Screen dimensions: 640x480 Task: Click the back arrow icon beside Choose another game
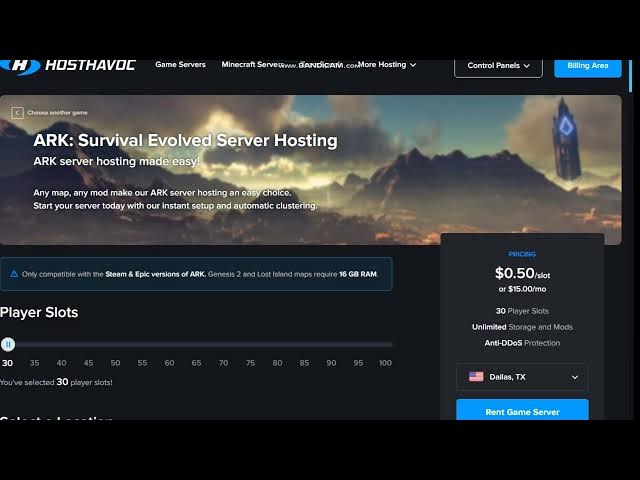point(17,113)
